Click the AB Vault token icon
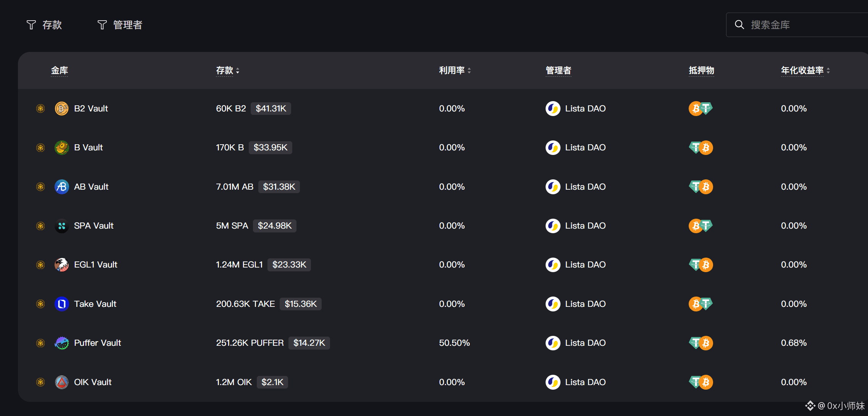 (61, 187)
